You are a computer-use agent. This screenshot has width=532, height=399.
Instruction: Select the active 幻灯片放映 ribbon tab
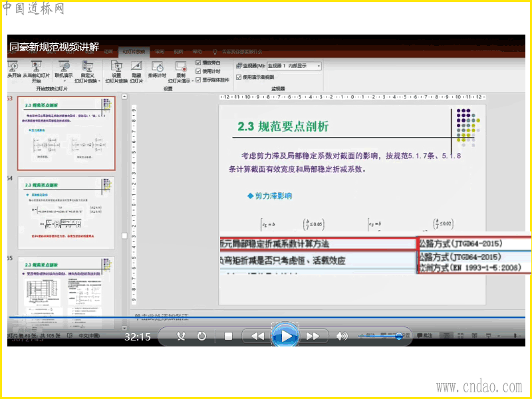pos(134,52)
